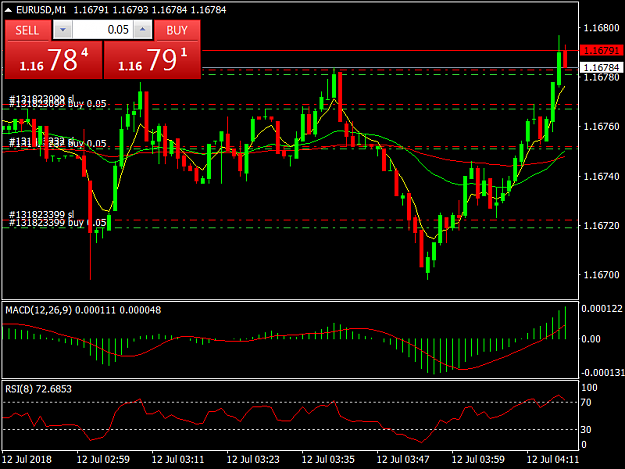Click the white 1.16784 bid price tag
625x469 pixels.
[601, 67]
